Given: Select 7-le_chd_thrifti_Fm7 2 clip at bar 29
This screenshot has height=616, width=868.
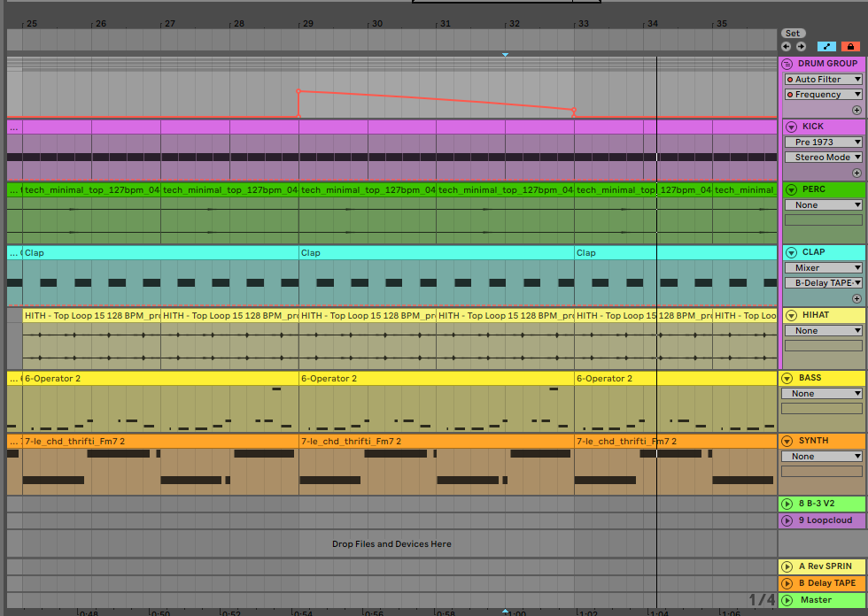Looking at the screenshot, I should pyautogui.click(x=436, y=442).
